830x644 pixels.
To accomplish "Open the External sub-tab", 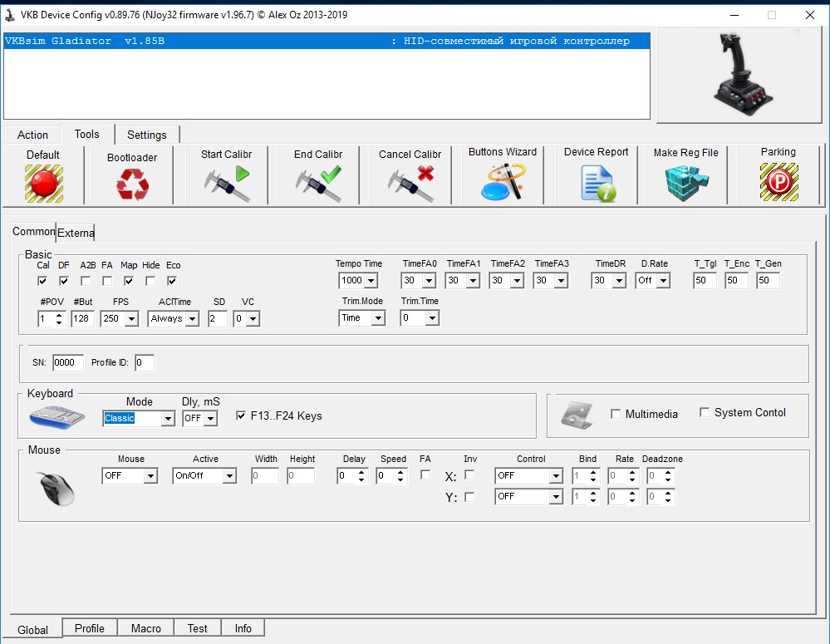I will (76, 233).
